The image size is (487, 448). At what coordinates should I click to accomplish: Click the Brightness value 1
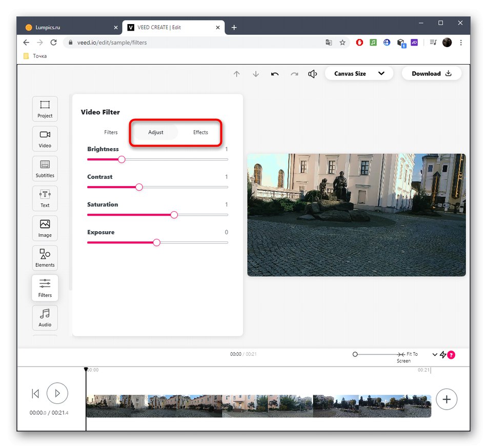coord(227,149)
